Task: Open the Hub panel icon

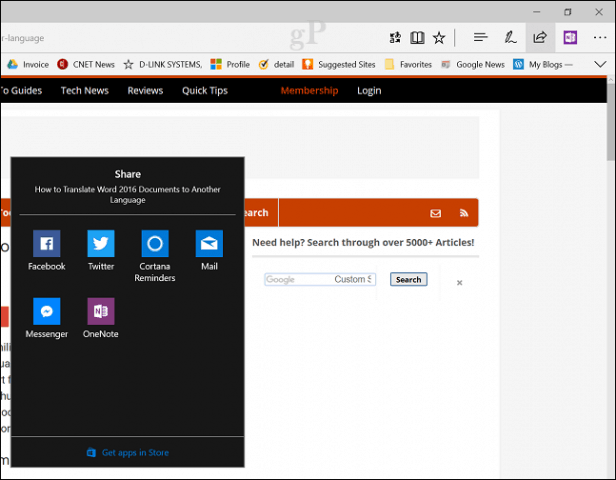Action: pos(480,37)
